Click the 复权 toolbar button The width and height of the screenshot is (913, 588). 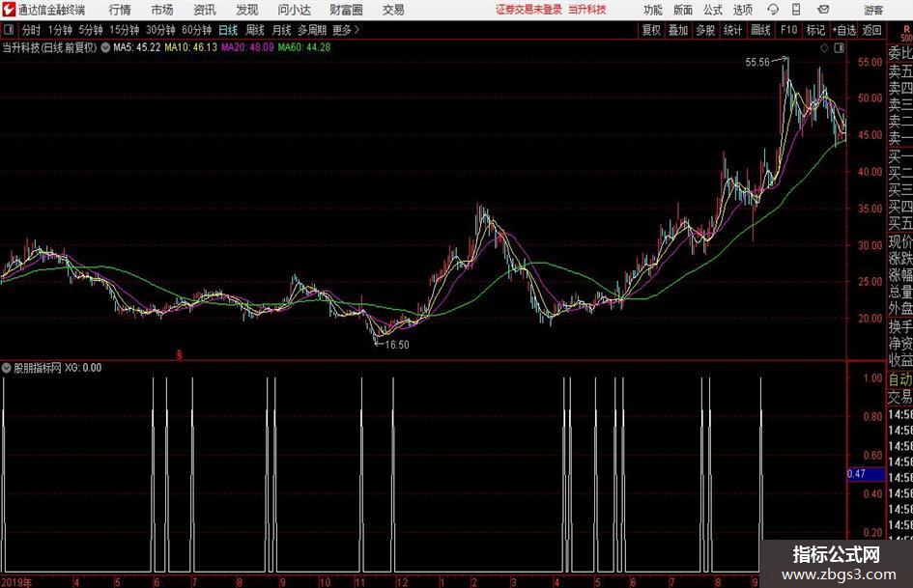point(651,30)
